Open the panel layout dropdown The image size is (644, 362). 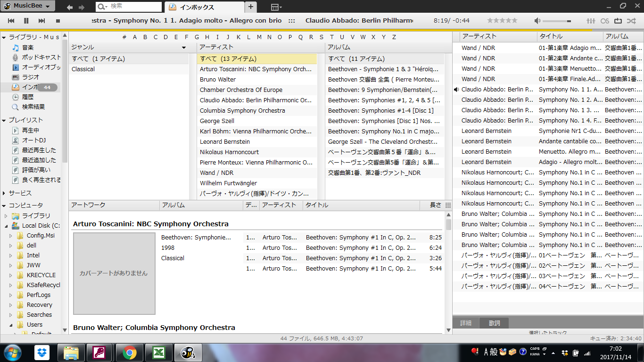(x=276, y=7)
